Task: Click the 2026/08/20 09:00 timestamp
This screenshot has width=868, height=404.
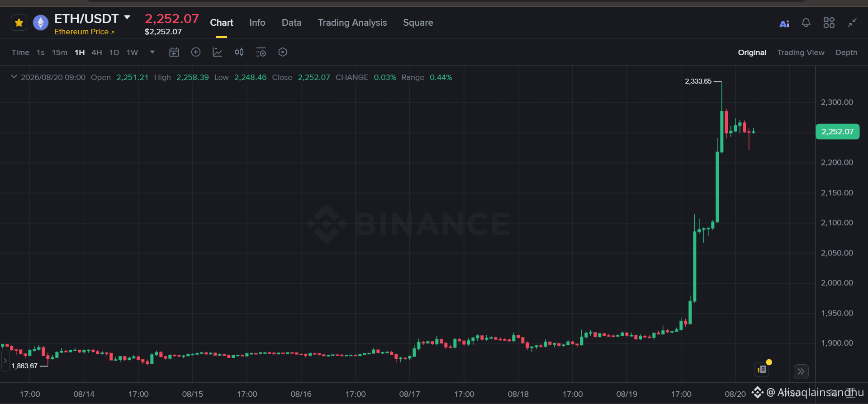Action: click(53, 77)
